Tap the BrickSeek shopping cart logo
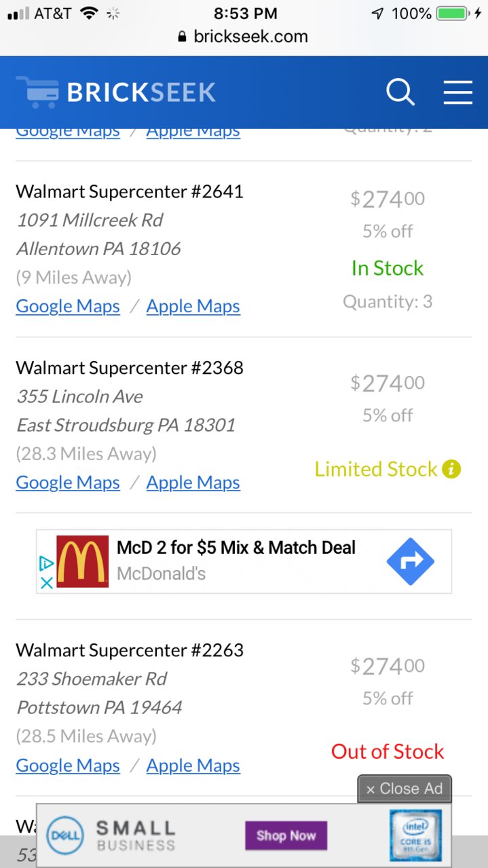Screen dimensions: 488x868 (37, 92)
